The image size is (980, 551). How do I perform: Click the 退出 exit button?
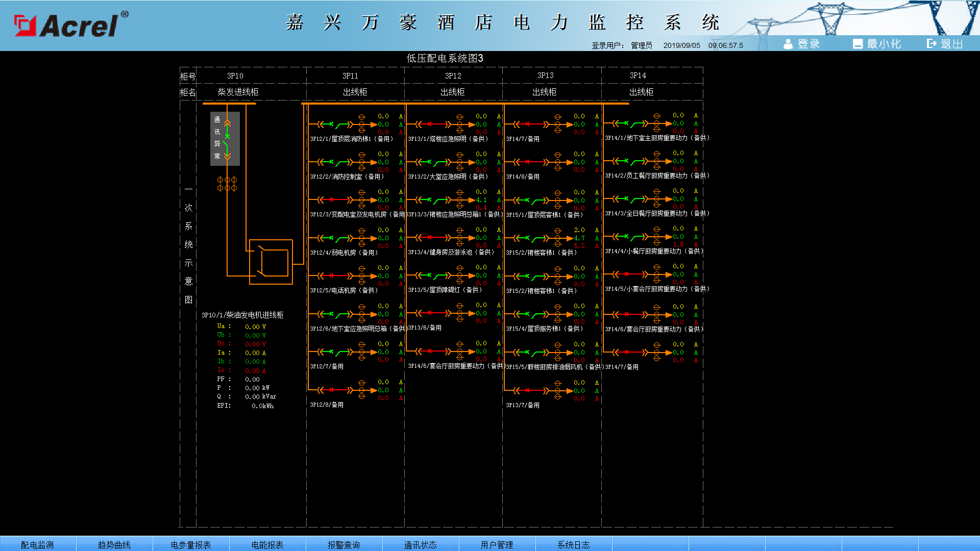[945, 44]
